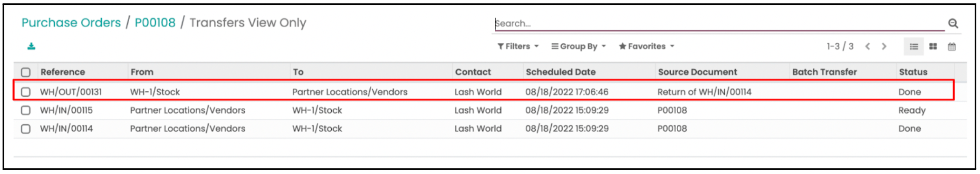This screenshot has width=980, height=174.
Task: Open the Filters dropdown
Action: coord(518,46)
